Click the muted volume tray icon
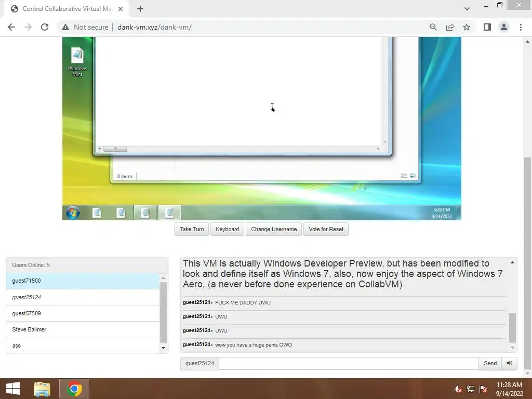The width and height of the screenshot is (532, 399). [x=458, y=389]
